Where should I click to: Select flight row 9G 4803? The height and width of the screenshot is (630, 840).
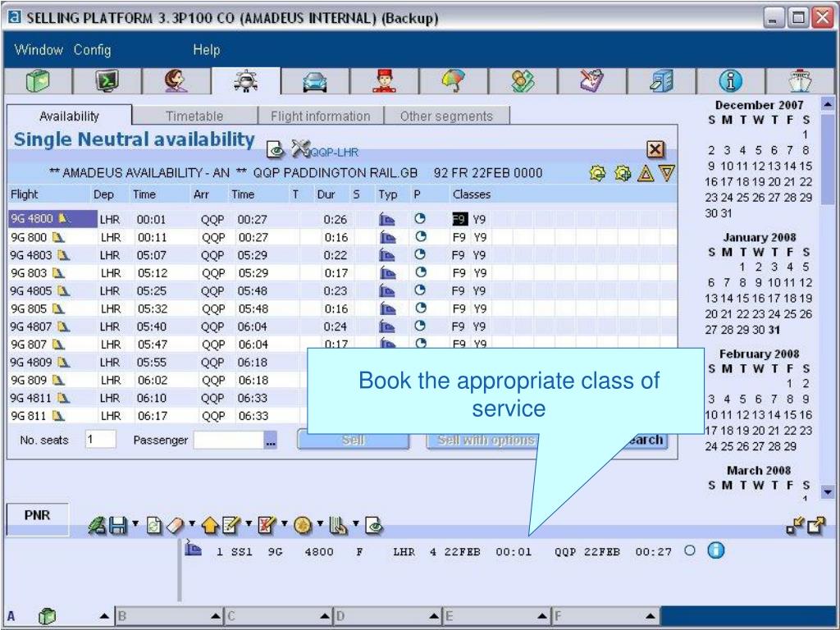[x=342, y=255]
